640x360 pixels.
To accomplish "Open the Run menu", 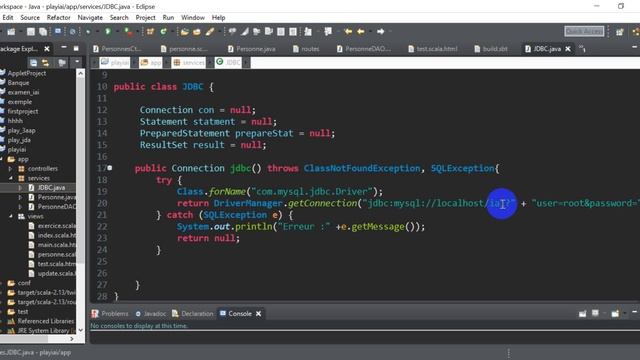I will point(168,18).
